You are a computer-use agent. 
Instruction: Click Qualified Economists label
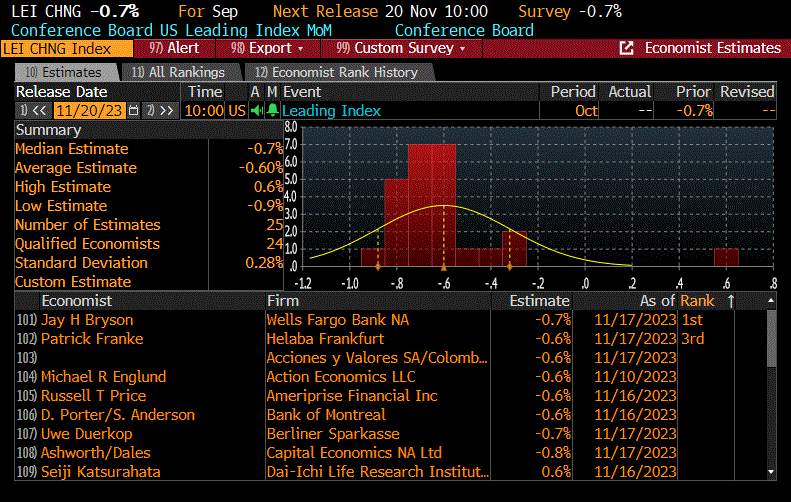coord(87,244)
